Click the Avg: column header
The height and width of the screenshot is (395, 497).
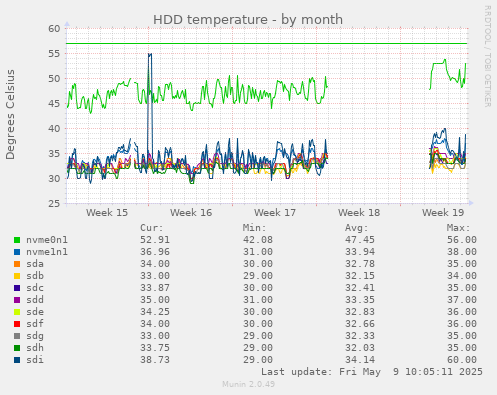(357, 228)
